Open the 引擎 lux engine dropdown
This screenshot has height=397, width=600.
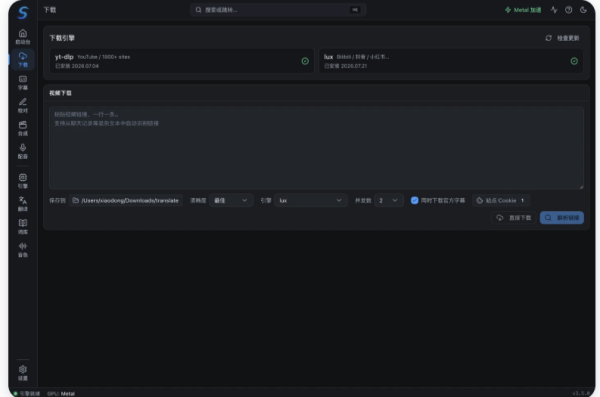311,200
